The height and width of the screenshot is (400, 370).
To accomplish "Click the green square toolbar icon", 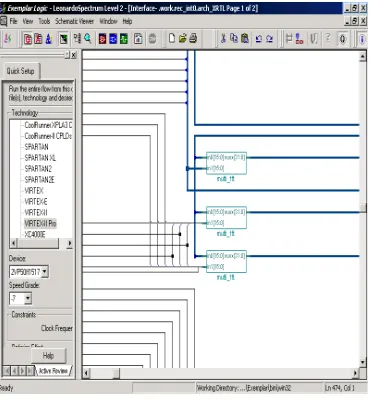I will pyautogui.click(x=124, y=39).
